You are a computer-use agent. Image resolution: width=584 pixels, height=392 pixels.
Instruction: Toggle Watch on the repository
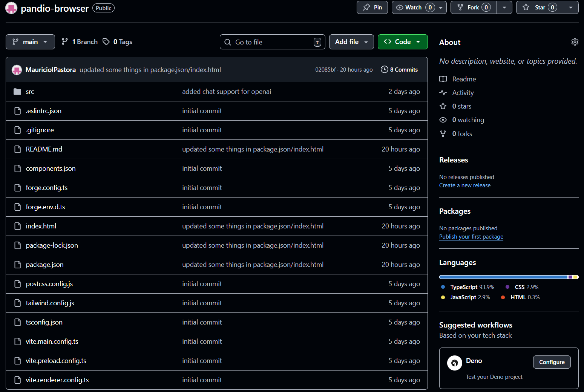(x=414, y=8)
